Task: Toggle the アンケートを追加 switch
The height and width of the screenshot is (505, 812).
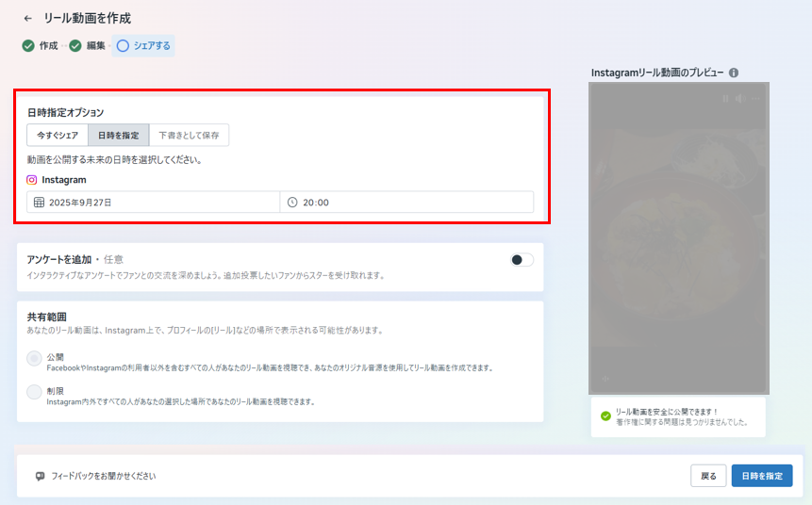Action: pos(522,260)
